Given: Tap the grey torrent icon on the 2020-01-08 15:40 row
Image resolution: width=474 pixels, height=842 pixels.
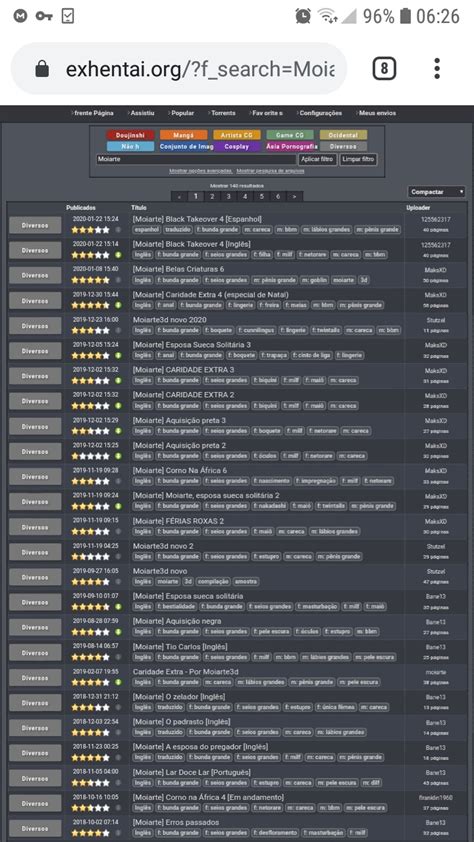Looking at the screenshot, I should pyautogui.click(x=118, y=280).
